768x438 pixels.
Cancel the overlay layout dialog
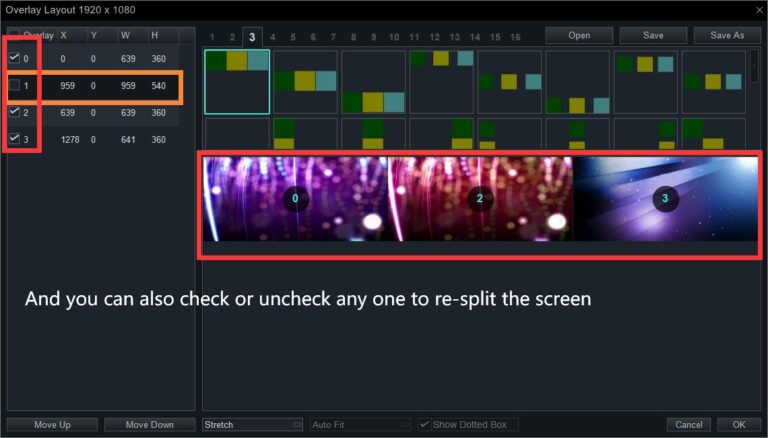point(689,425)
